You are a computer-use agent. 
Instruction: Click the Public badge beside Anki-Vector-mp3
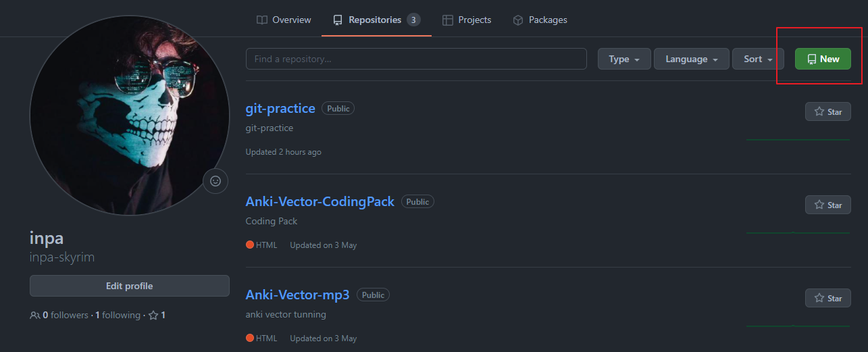(x=373, y=295)
